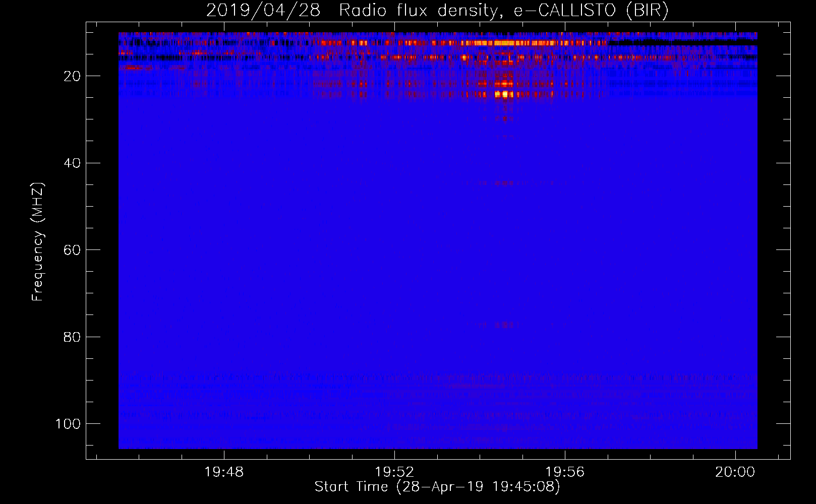Click the "Frequency (MHZ)" axis label
The image size is (816, 504).
(x=38, y=242)
